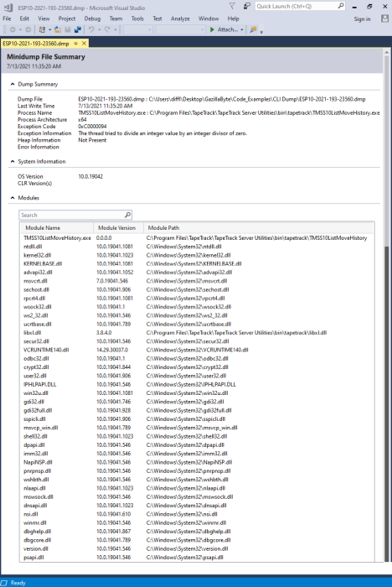Image resolution: width=392 pixels, height=587 pixels.
Task: Select the libxl.dll module row
Action: pyautogui.click(x=197, y=332)
